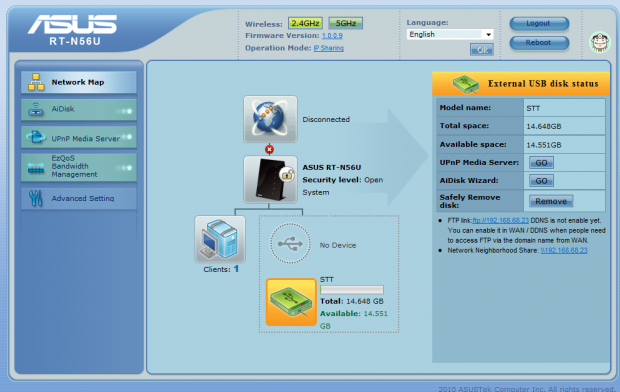
Task: Click the ASUS logo
Action: tap(72, 24)
